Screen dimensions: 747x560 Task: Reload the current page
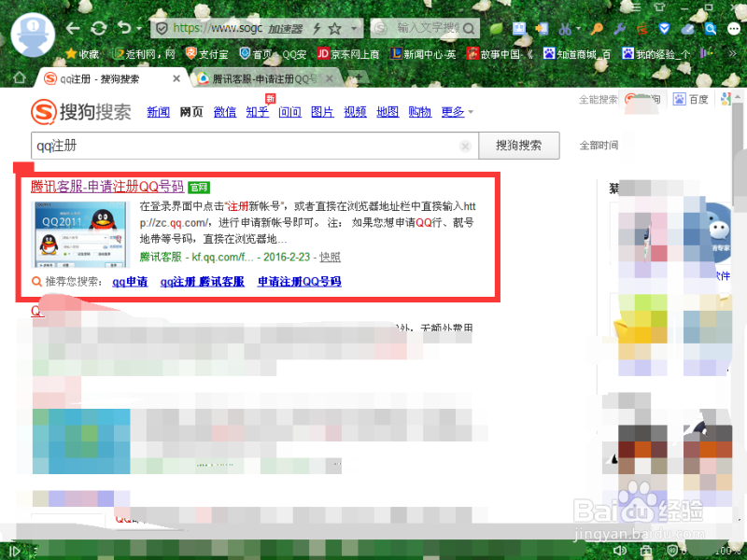[x=99, y=29]
